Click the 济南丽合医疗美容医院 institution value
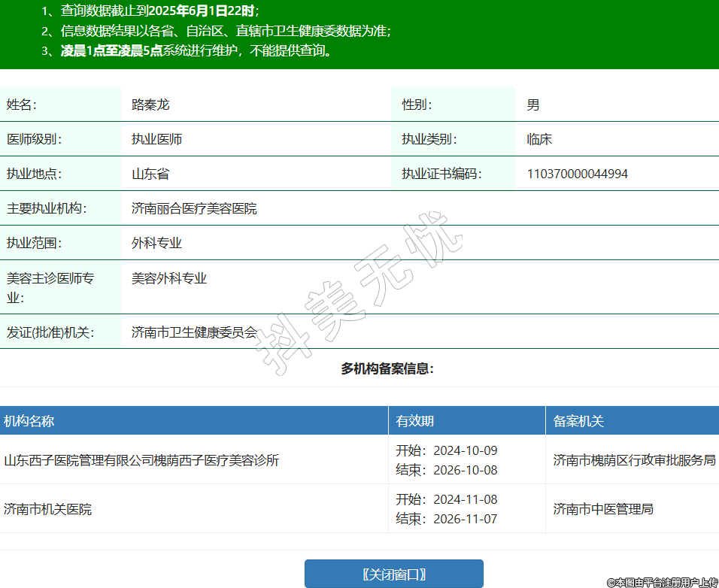 [x=194, y=208]
